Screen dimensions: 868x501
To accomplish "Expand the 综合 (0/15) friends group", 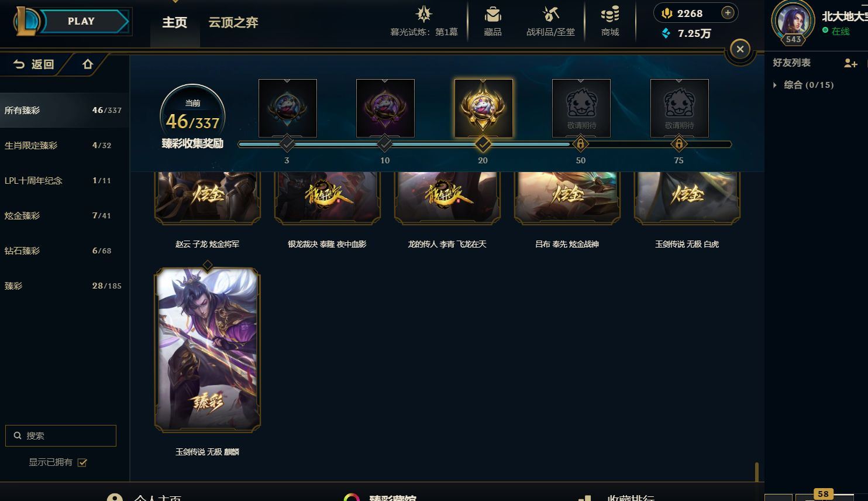I will [x=775, y=85].
